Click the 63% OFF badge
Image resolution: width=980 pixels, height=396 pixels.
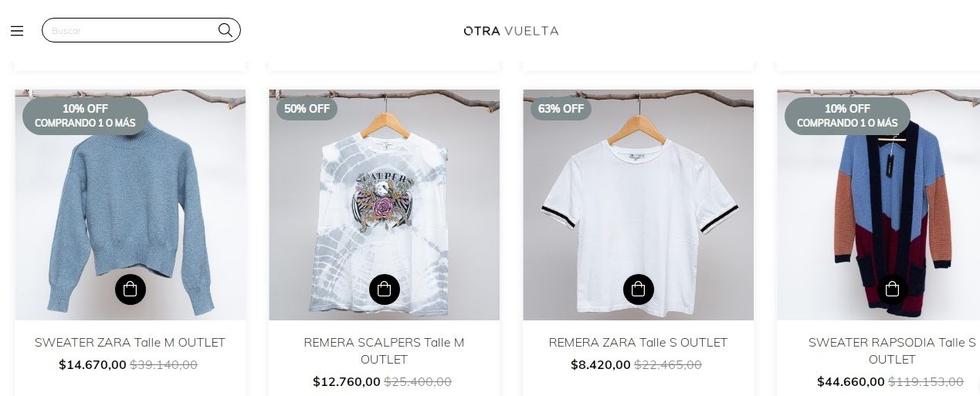pos(561,109)
